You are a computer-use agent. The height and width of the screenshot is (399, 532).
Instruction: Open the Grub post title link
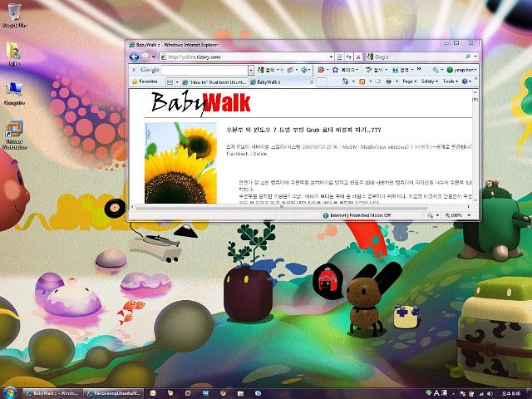(303, 130)
